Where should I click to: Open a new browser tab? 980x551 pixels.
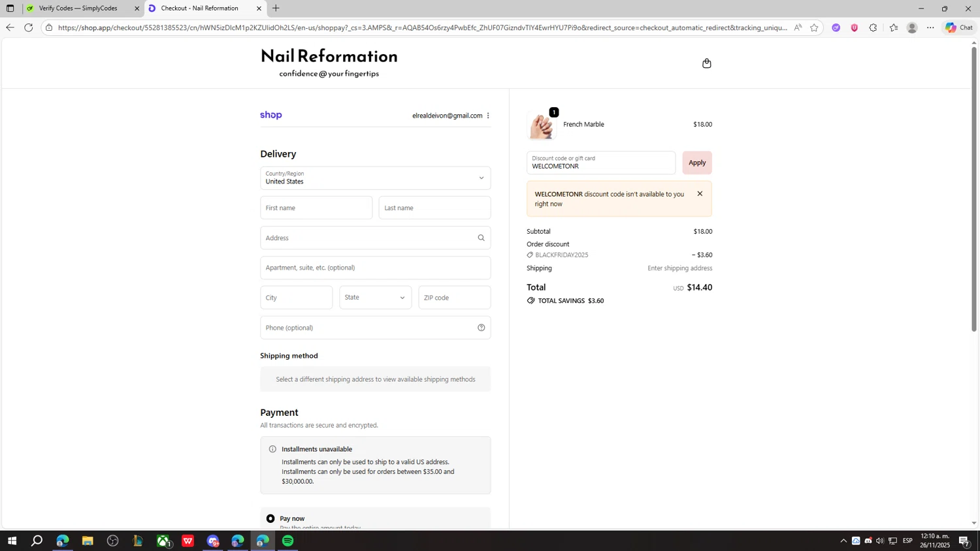point(276,8)
